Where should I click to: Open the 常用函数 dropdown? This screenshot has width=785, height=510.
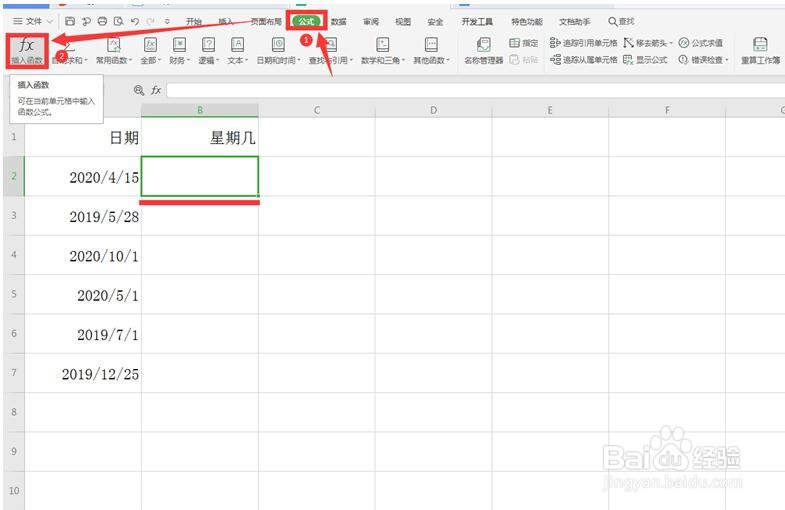(114, 51)
